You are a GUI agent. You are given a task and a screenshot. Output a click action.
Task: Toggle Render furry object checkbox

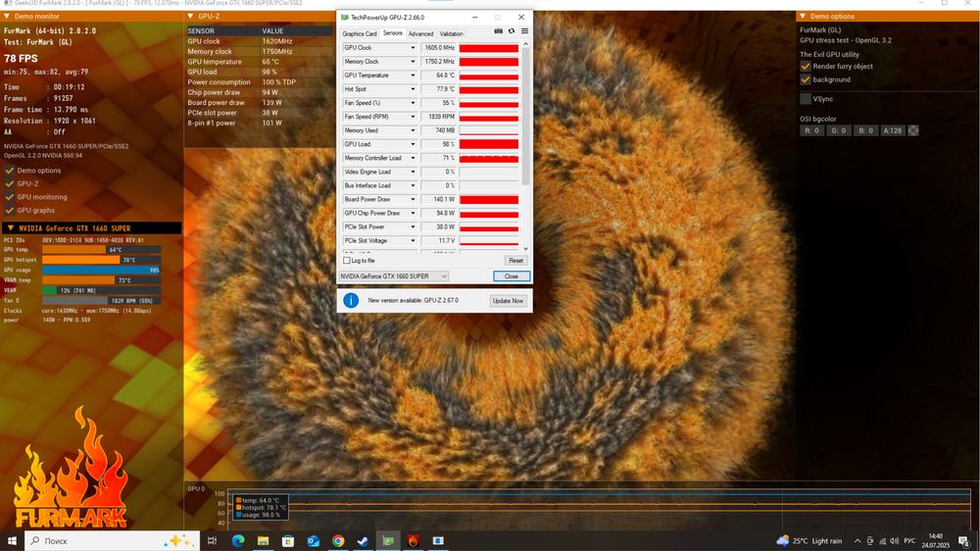[806, 67]
